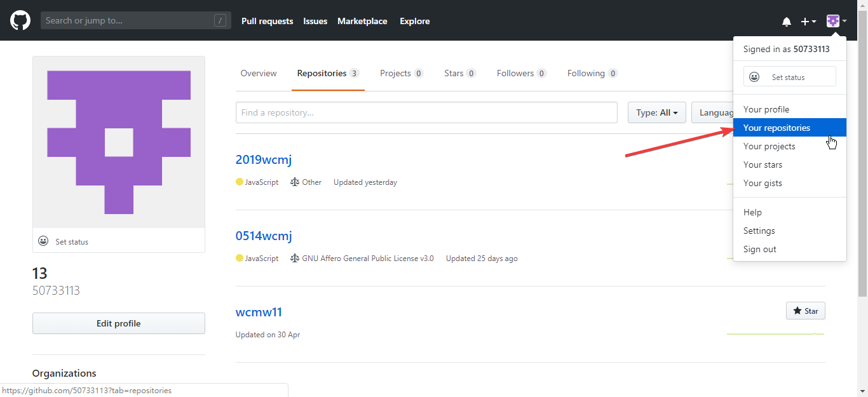Click the slash shortcut icon in search box
The height and width of the screenshot is (397, 868).
[220, 21]
